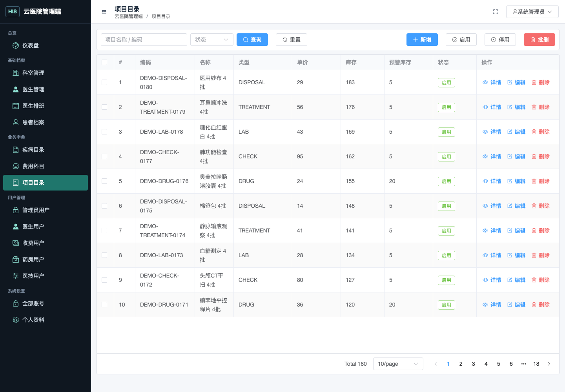Click delete trash icon for DEMO-DRUG-0176
The image size is (565, 392).
[x=534, y=181]
